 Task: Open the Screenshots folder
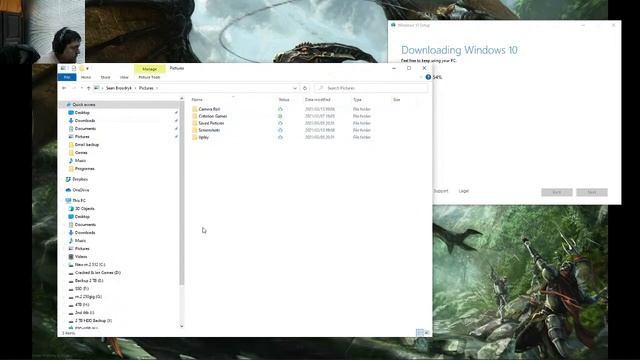[209, 130]
